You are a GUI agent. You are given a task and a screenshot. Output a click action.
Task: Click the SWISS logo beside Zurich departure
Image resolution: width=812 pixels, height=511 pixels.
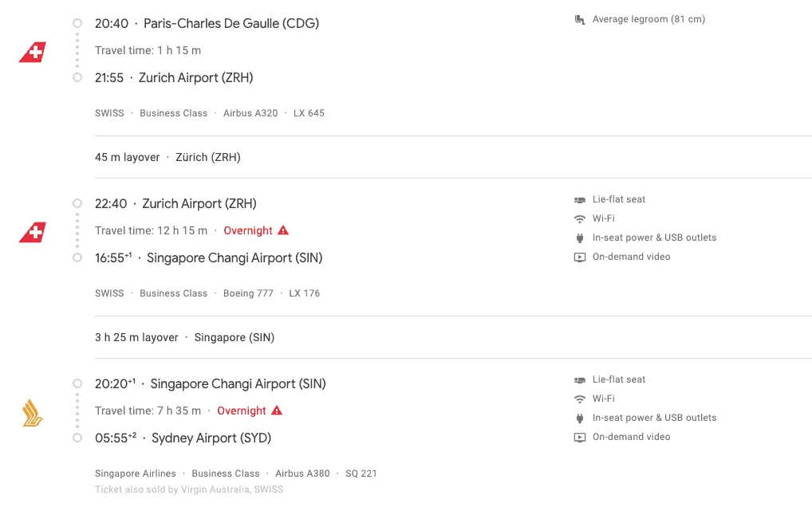coord(33,232)
